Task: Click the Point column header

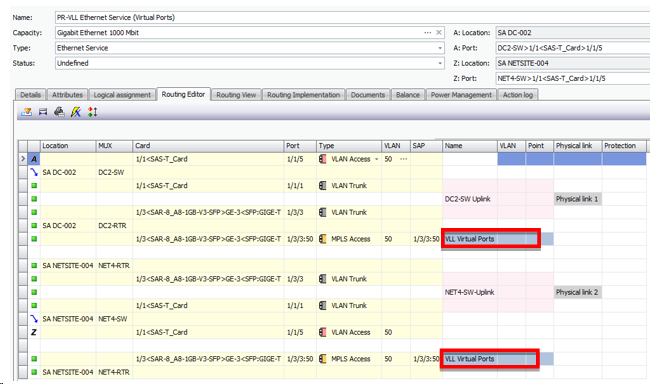Action: click(x=539, y=146)
